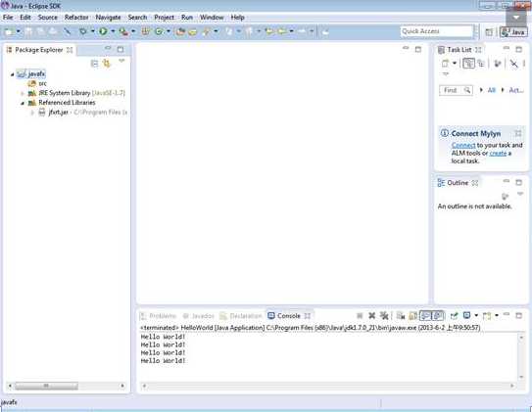532x412 pixels.
Task: Open the Window menu
Action: point(212,18)
